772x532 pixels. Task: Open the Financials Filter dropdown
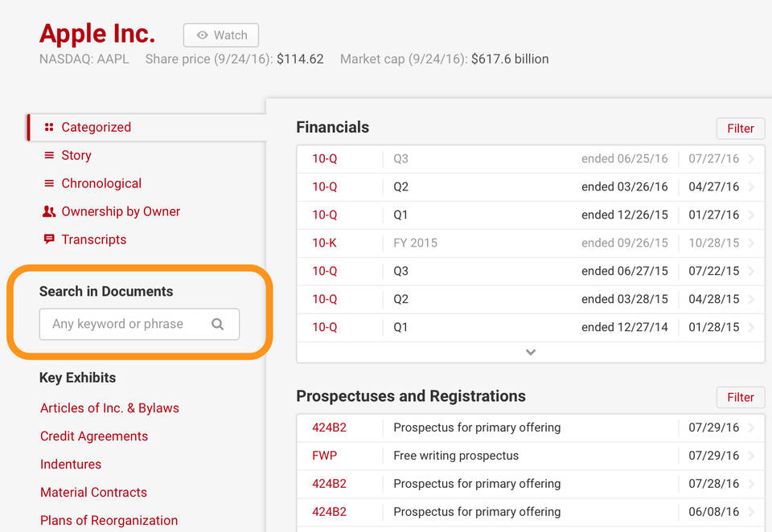pos(740,129)
